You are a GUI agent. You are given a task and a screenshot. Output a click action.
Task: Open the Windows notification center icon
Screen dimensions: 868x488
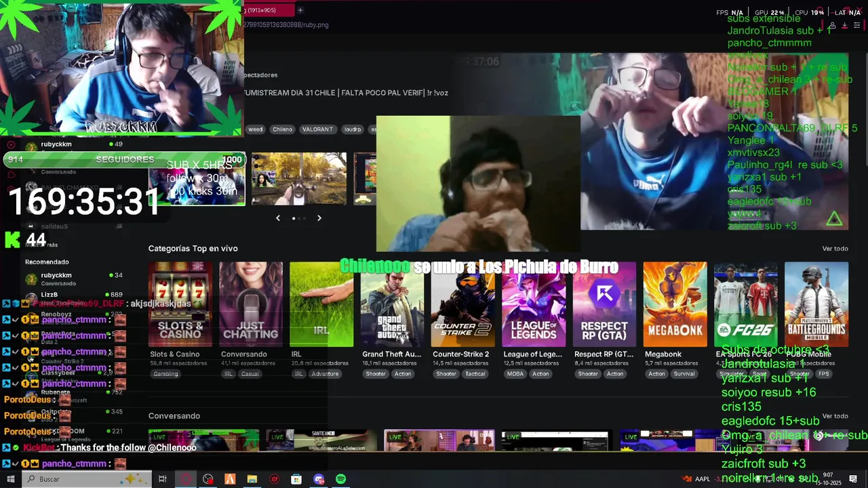pyautogui.click(x=853, y=479)
